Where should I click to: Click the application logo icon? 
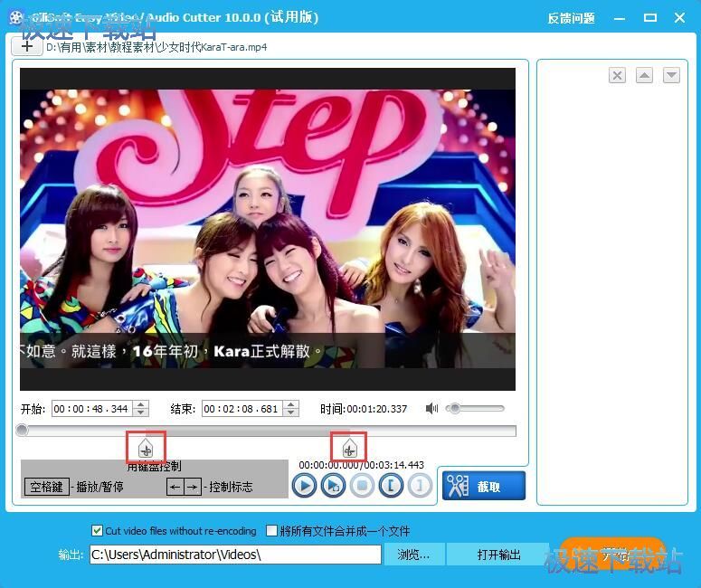coord(16,18)
